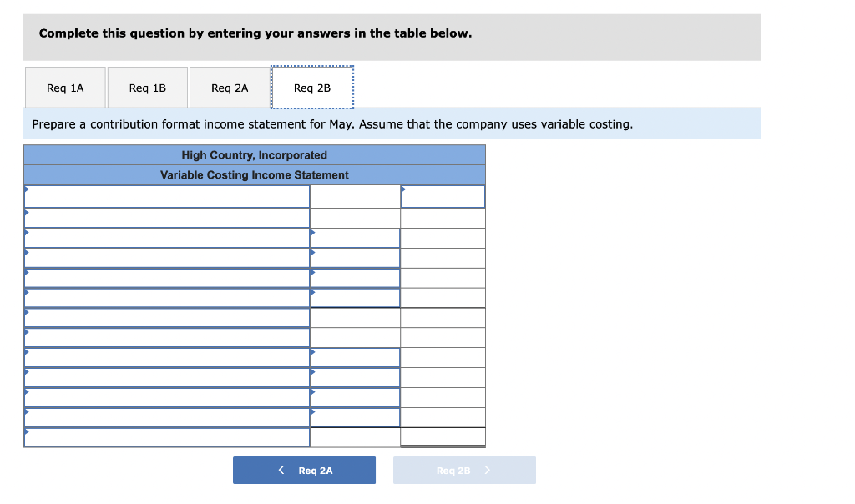
Task: Click the first amount input cell
Action: coord(355,196)
